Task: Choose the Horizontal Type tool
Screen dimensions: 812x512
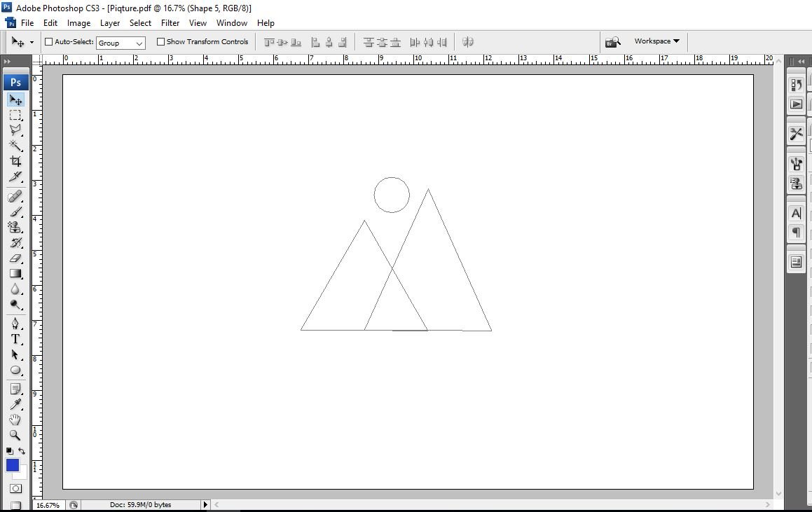Action: click(15, 339)
